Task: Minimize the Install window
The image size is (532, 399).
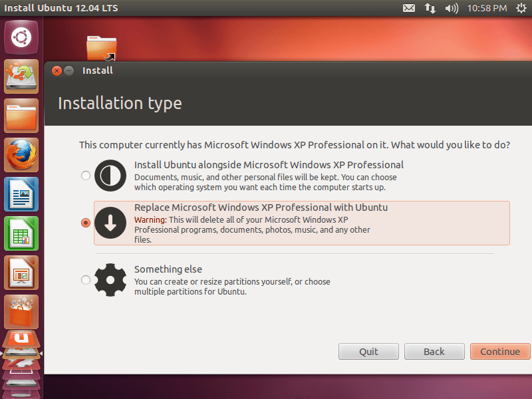Action: pos(69,71)
